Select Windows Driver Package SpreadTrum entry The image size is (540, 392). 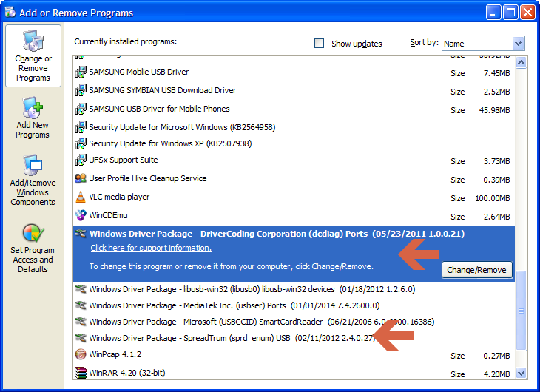click(294, 338)
